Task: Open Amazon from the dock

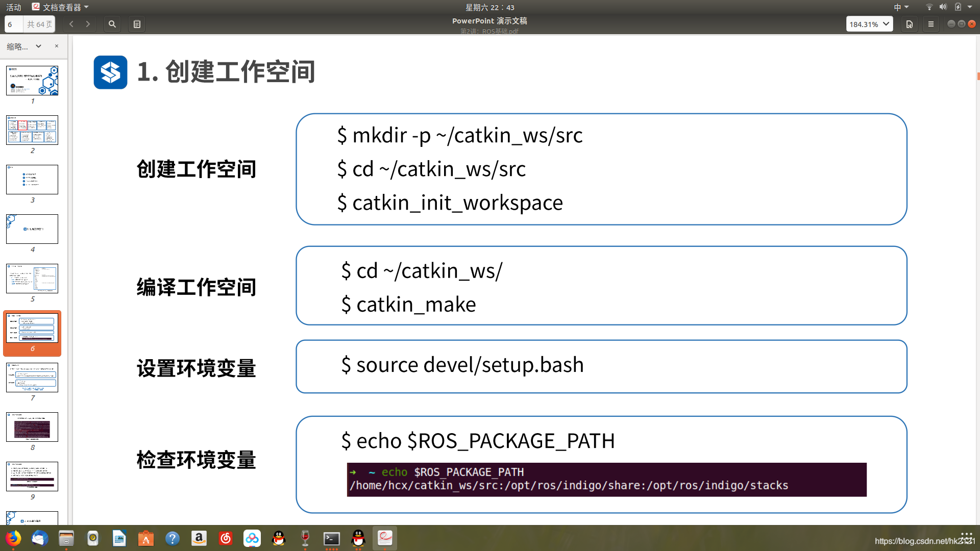Action: click(199, 538)
